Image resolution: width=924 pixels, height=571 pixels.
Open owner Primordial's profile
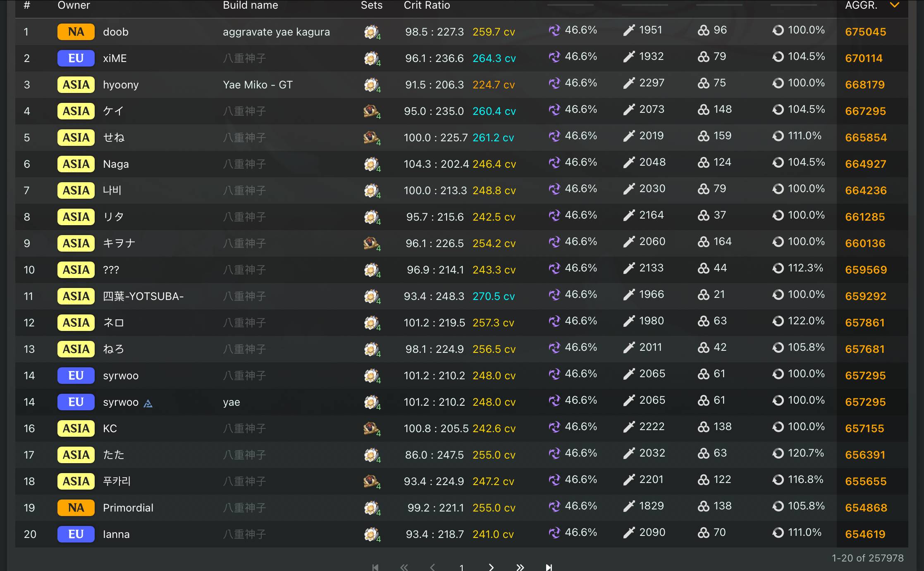pyautogui.click(x=128, y=508)
